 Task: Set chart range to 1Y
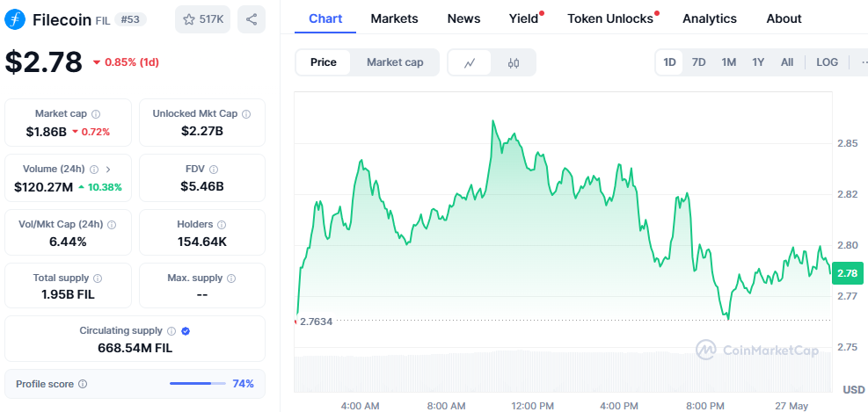758,62
